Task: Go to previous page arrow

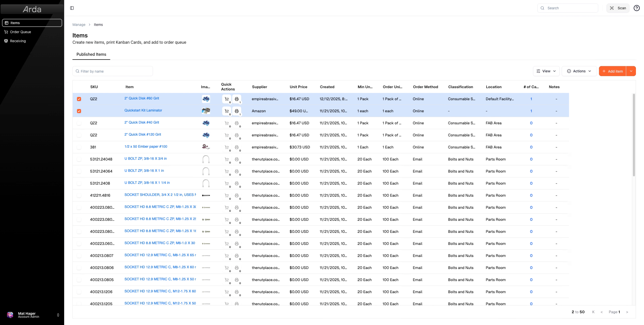Action: (x=602, y=312)
